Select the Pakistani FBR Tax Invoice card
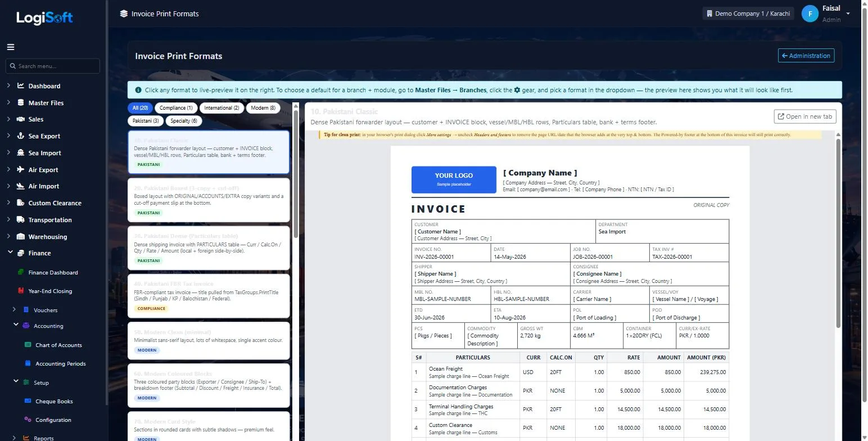The width and height of the screenshot is (868, 441). (209, 296)
